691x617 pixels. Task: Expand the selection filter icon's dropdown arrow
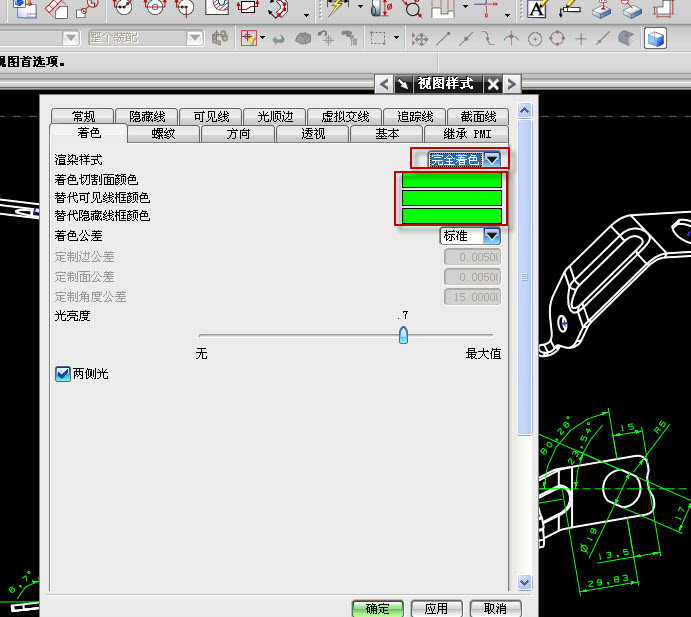click(x=263, y=37)
